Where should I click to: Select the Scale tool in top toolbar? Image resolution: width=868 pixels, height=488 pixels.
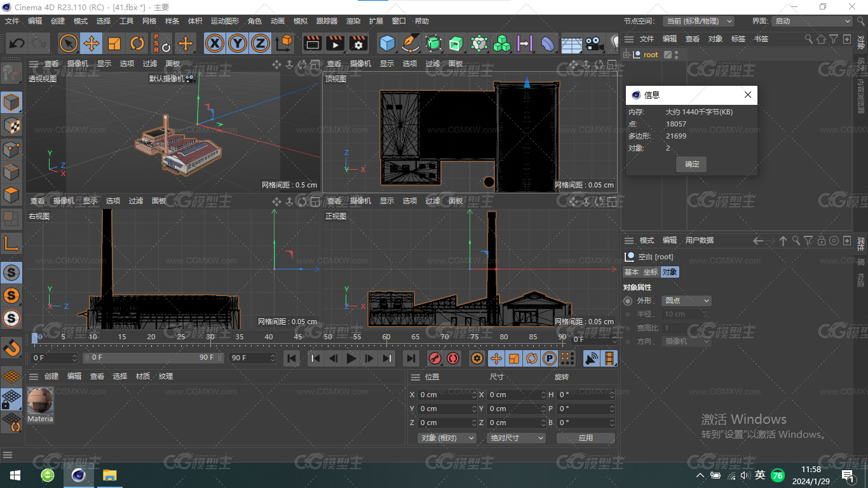click(114, 43)
